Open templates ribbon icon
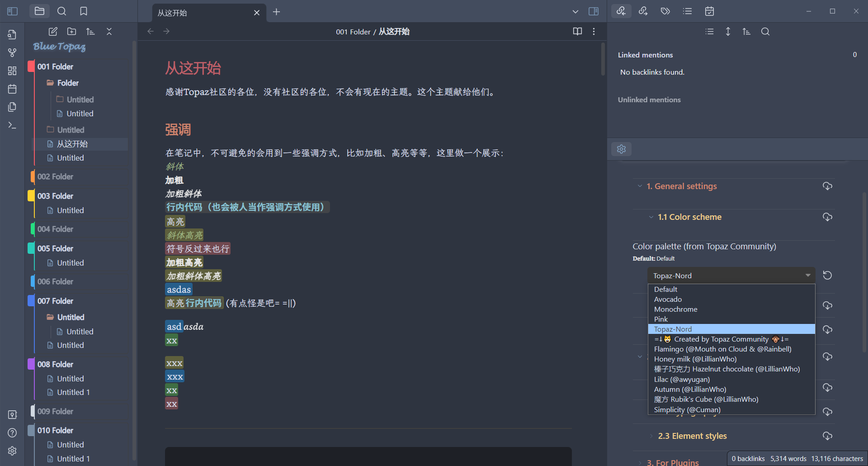Screen dimensions: 868x466 12,107
